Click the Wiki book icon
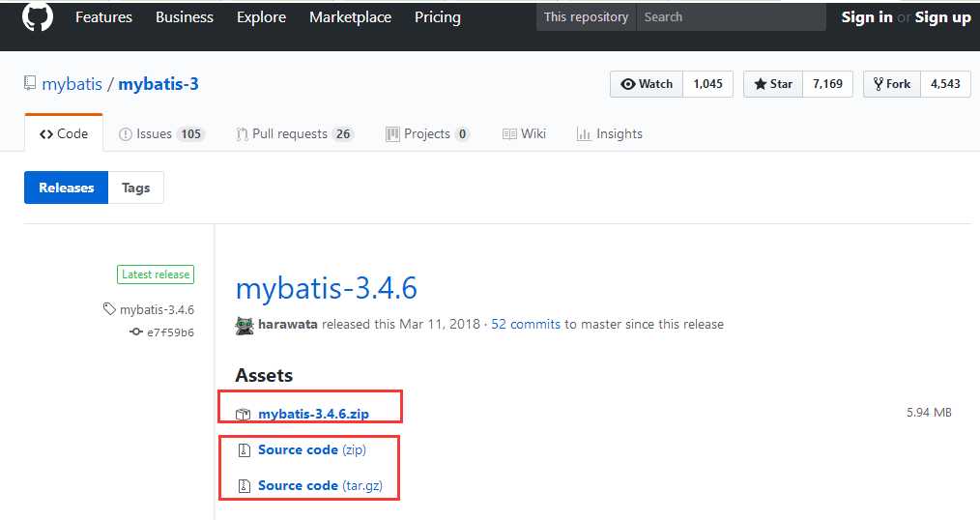 509,134
